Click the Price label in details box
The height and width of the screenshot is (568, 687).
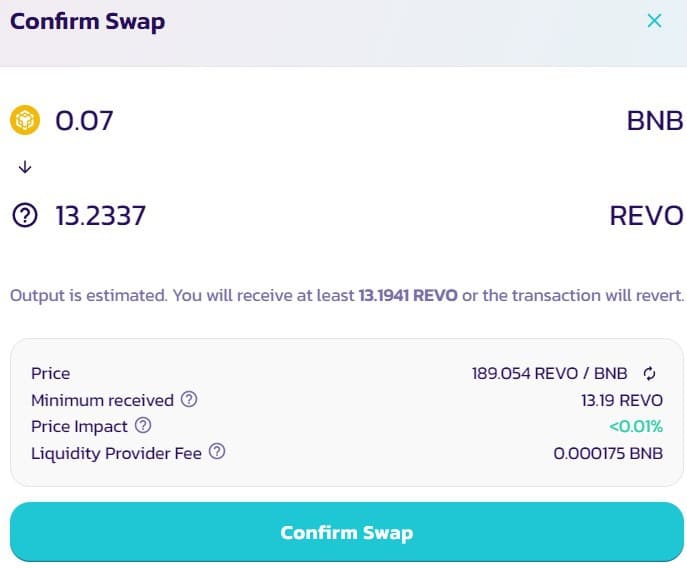coord(50,373)
